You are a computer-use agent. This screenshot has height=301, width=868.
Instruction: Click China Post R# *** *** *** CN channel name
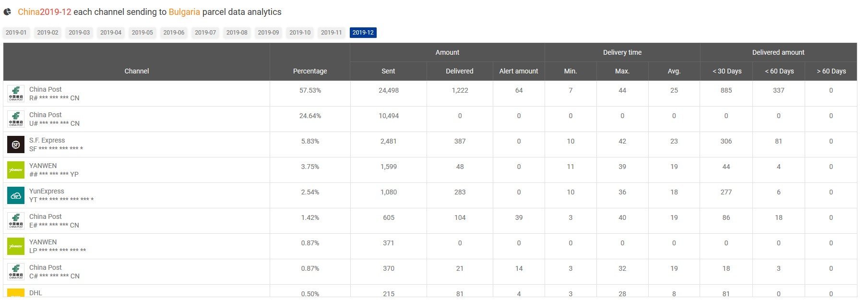pyautogui.click(x=54, y=94)
